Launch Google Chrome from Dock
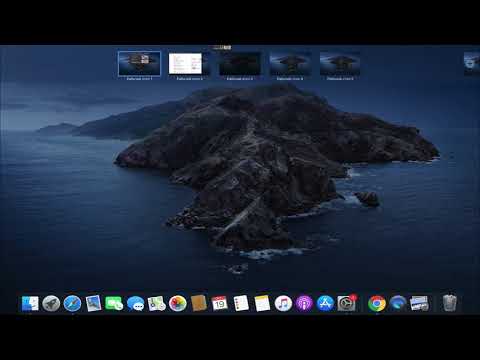This screenshot has width=480, height=360. pos(377,303)
